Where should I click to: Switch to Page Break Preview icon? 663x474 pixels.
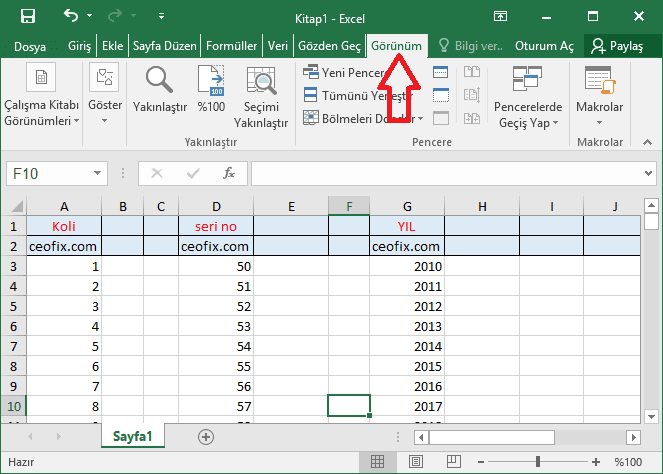tap(453, 462)
